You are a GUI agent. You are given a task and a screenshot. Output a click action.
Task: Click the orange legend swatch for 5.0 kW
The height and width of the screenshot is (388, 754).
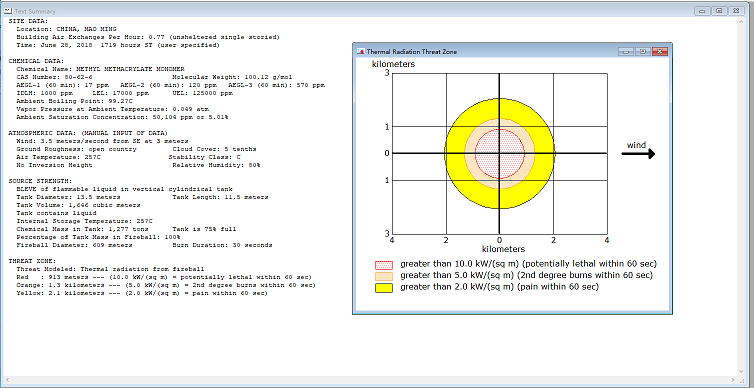384,276
